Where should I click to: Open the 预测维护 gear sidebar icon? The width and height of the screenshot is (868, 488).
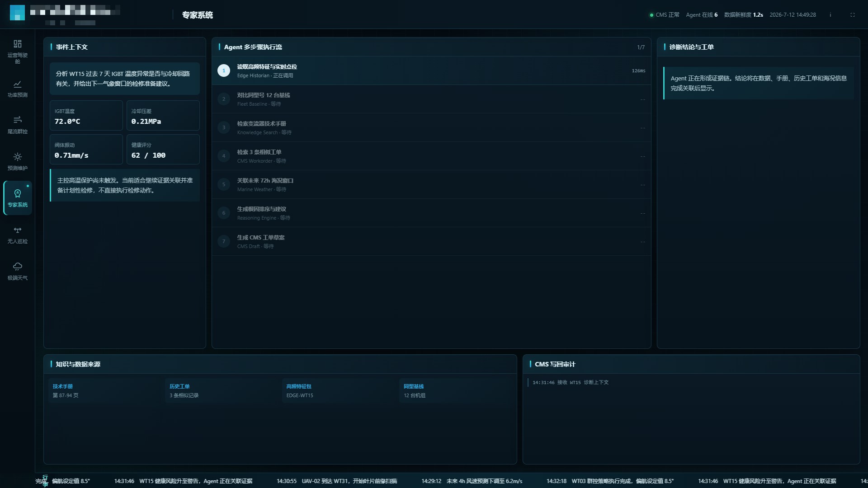tap(17, 157)
